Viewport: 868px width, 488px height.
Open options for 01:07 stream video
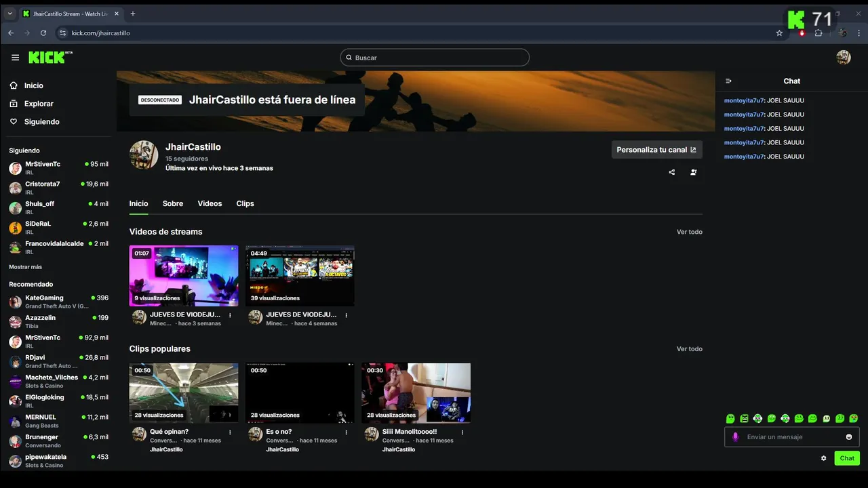(x=230, y=315)
